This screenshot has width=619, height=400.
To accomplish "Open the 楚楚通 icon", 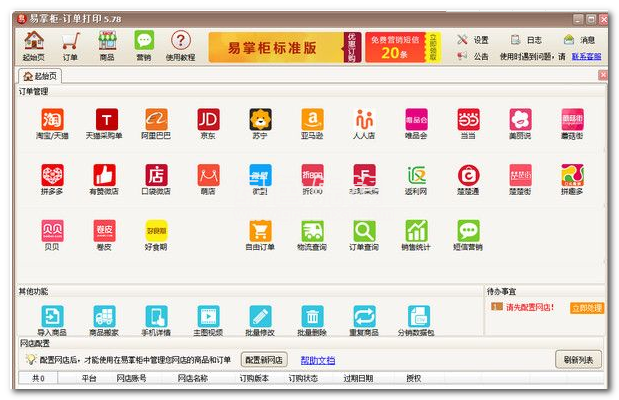I will pos(468,175).
